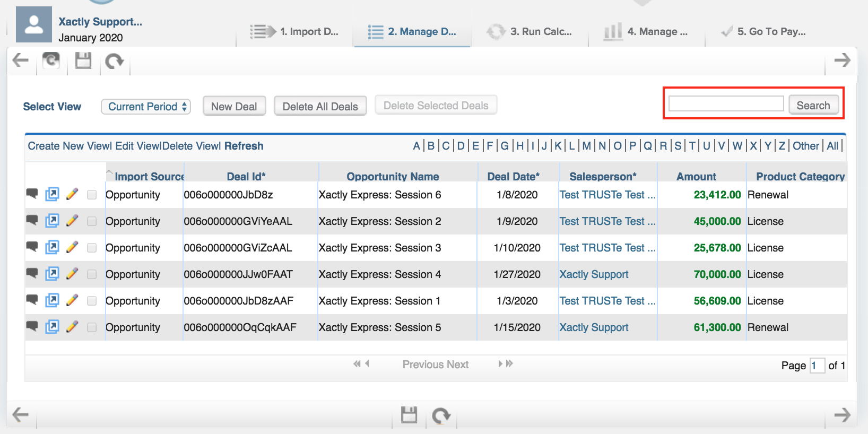868x434 pixels.
Task: Filter deals with the Other link
Action: pos(806,146)
